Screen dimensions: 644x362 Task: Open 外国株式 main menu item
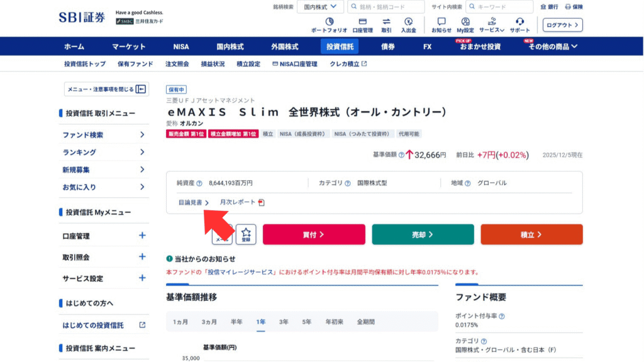(285, 47)
